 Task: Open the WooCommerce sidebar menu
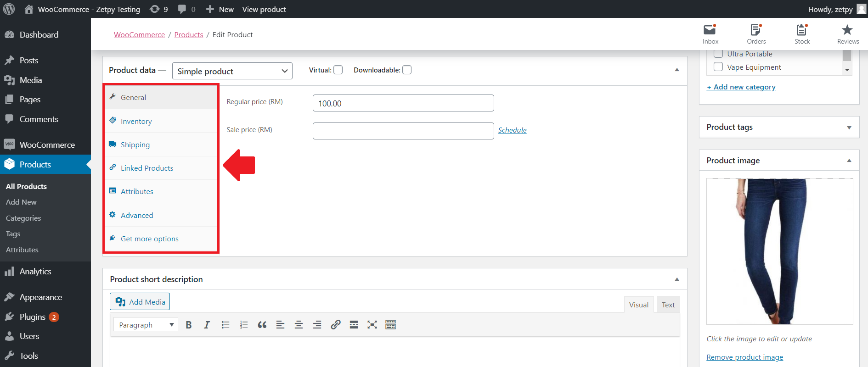tap(45, 145)
